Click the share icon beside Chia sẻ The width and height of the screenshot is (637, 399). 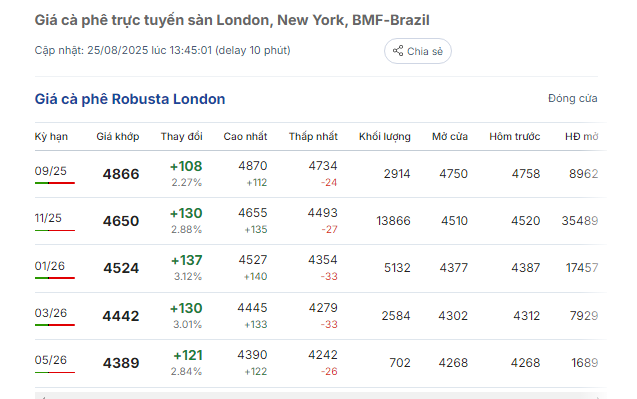pyautogui.click(x=398, y=51)
